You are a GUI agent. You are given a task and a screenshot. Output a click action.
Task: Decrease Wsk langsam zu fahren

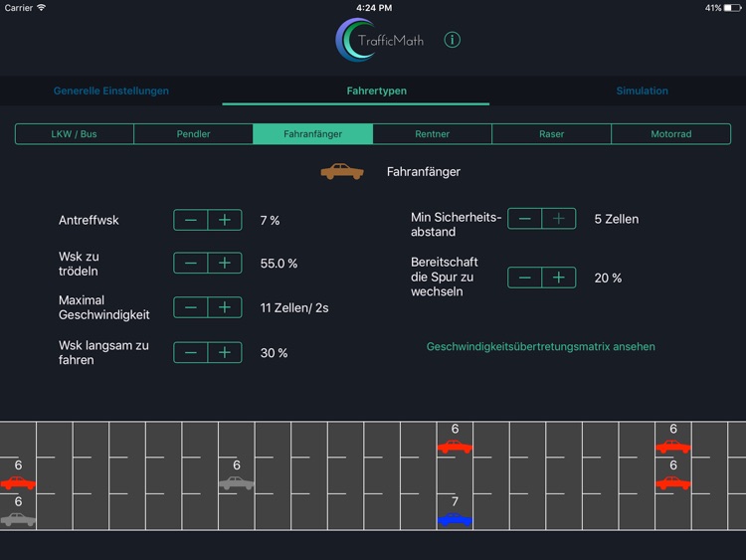[x=191, y=352]
